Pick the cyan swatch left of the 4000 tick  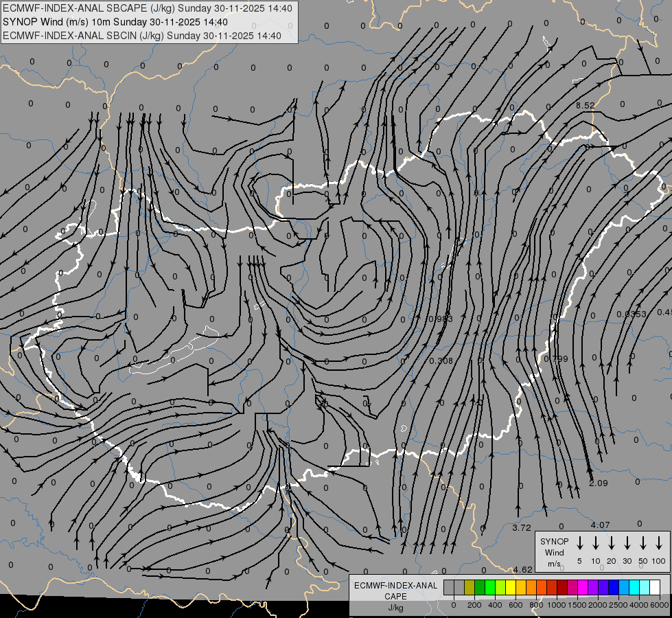pos(634,587)
